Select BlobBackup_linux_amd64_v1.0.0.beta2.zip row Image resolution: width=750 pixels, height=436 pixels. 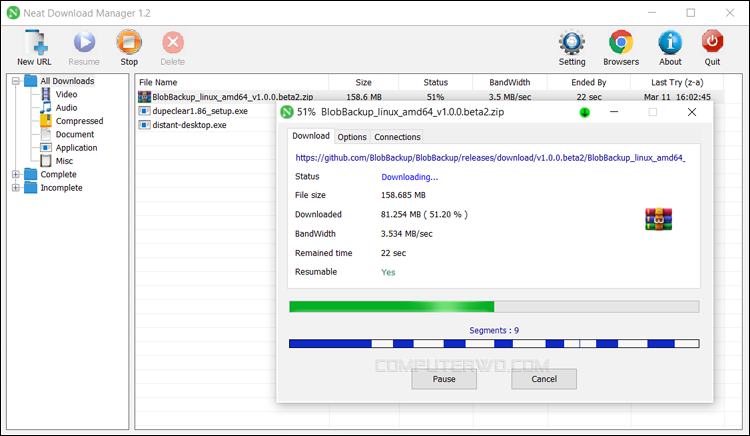(430, 97)
